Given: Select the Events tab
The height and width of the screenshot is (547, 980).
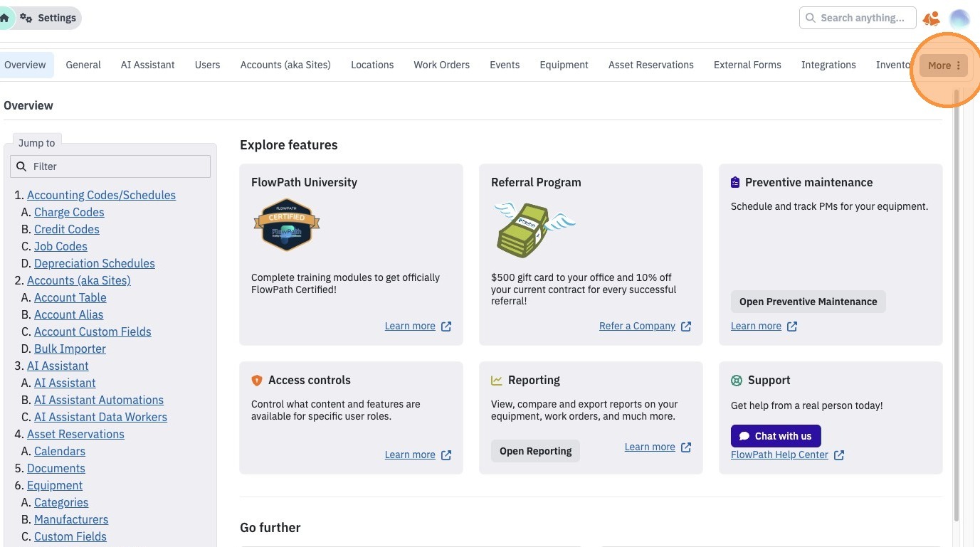Looking at the screenshot, I should coord(505,65).
